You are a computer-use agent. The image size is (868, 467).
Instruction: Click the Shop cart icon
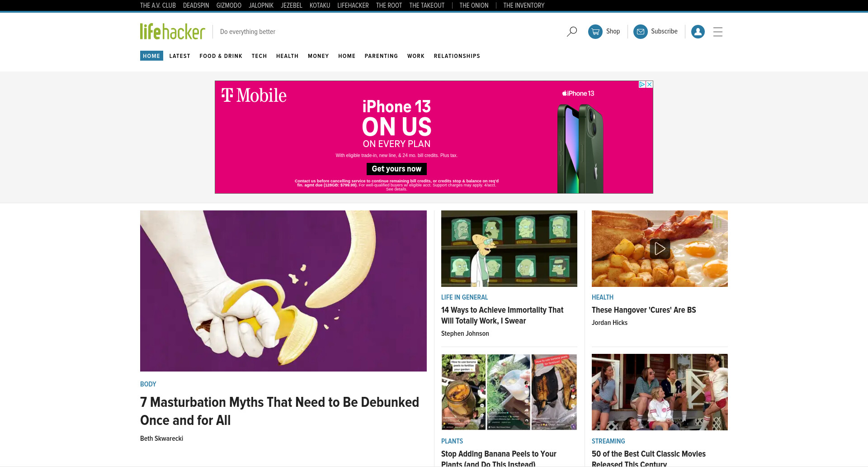(595, 32)
